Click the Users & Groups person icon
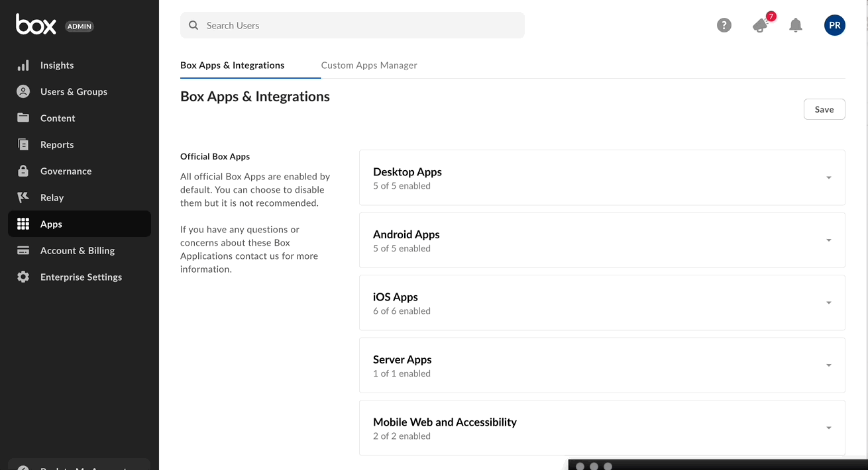 click(23, 91)
